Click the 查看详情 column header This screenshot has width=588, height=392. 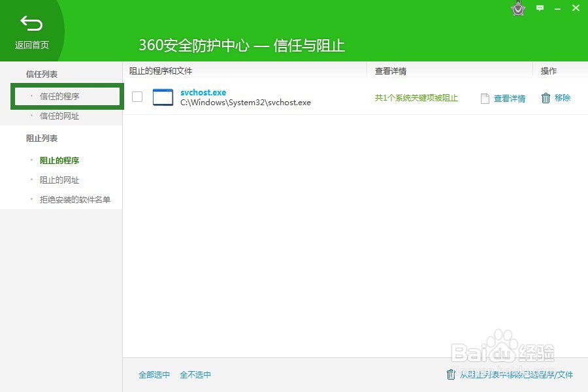click(x=391, y=71)
